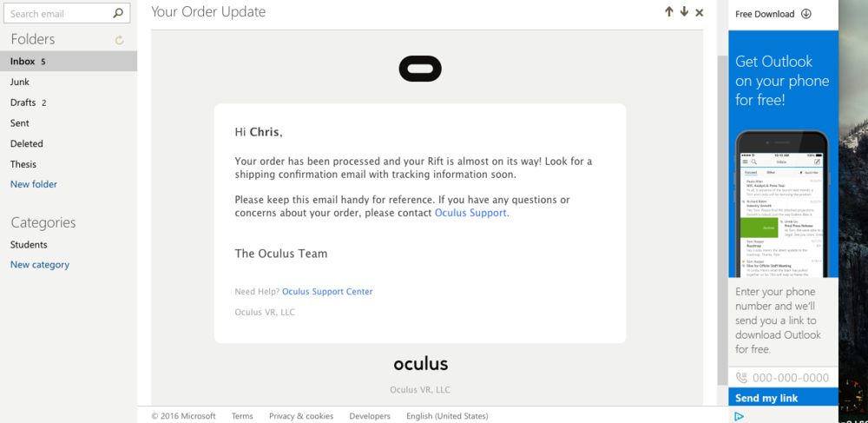Close the open email message
Image resolution: width=868 pixels, height=423 pixels.
point(700,12)
